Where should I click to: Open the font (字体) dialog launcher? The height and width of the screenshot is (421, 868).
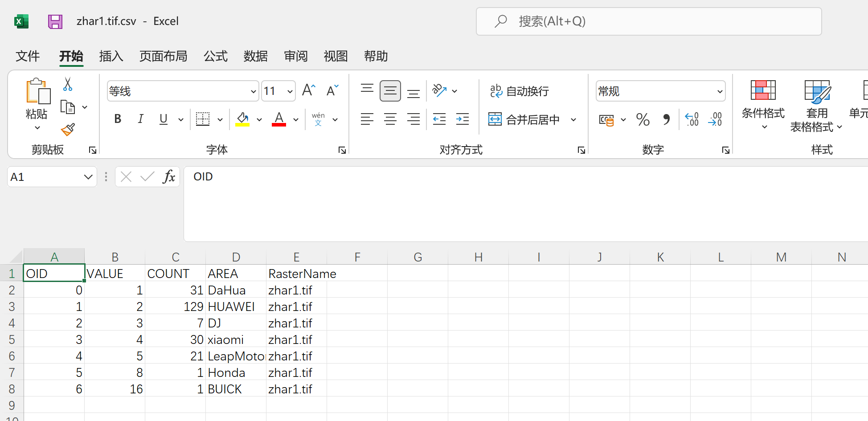tap(342, 150)
